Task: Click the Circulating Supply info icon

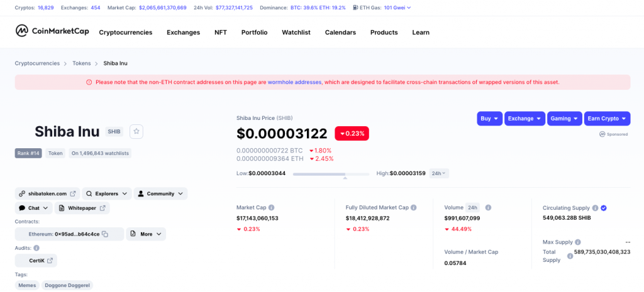Action: click(x=595, y=208)
